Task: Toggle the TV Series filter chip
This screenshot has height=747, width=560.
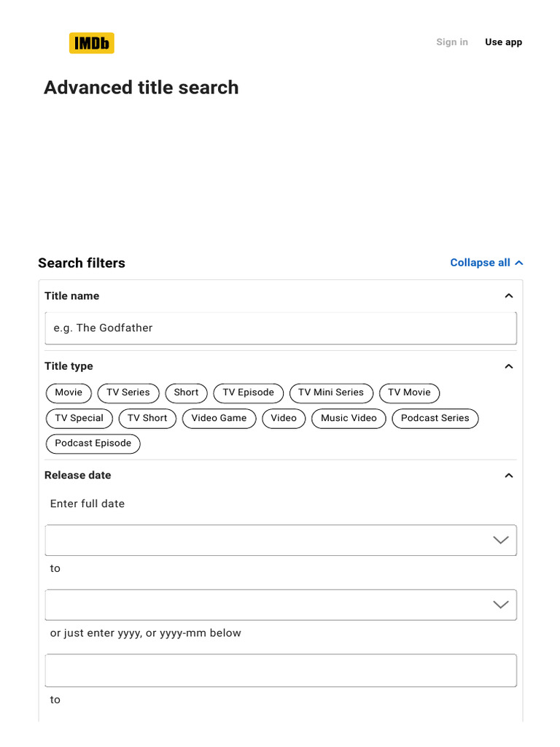Action: (x=128, y=393)
